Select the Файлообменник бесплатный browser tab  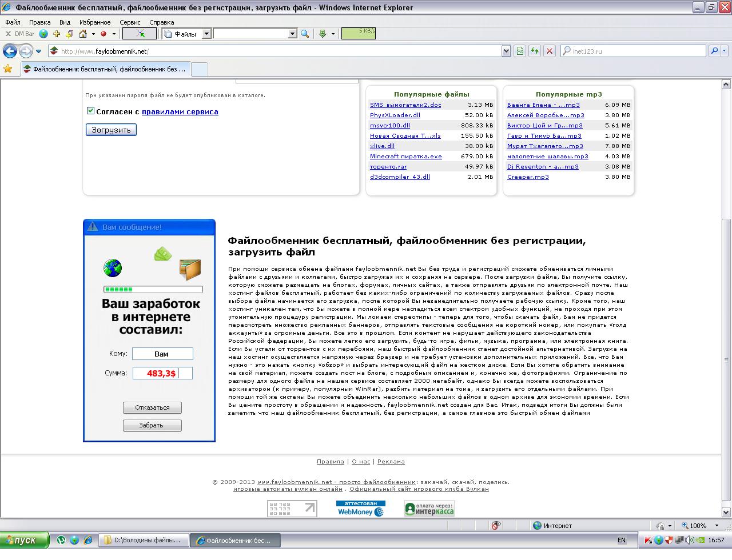pyautogui.click(x=105, y=69)
